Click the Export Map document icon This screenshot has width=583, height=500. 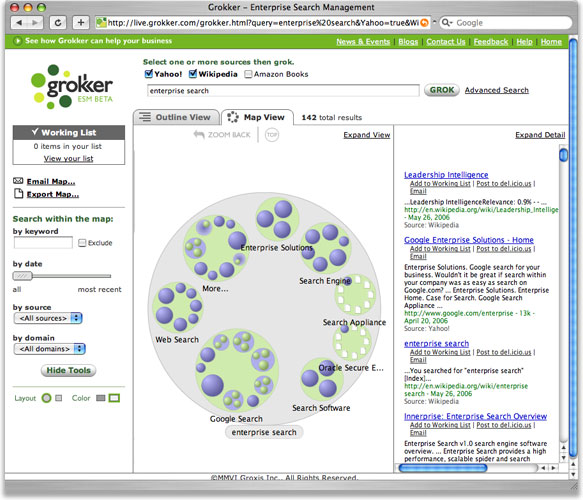point(18,194)
